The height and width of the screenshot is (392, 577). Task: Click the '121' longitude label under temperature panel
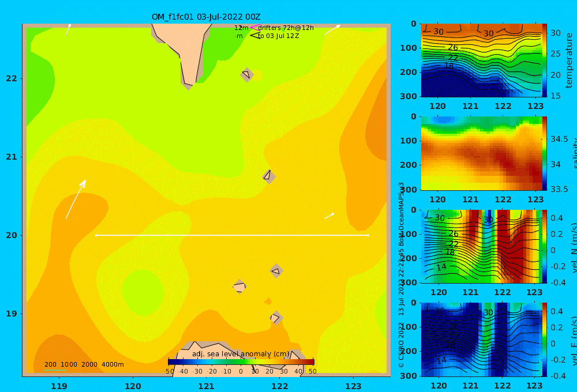[x=470, y=106]
